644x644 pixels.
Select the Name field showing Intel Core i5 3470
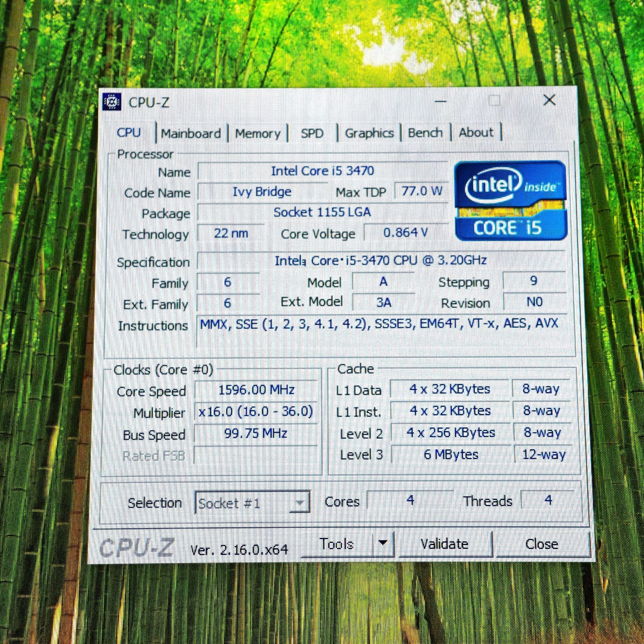(x=323, y=171)
